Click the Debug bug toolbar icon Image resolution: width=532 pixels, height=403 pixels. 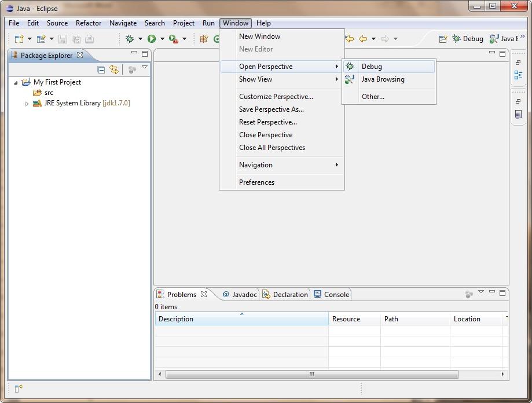[x=130, y=39]
